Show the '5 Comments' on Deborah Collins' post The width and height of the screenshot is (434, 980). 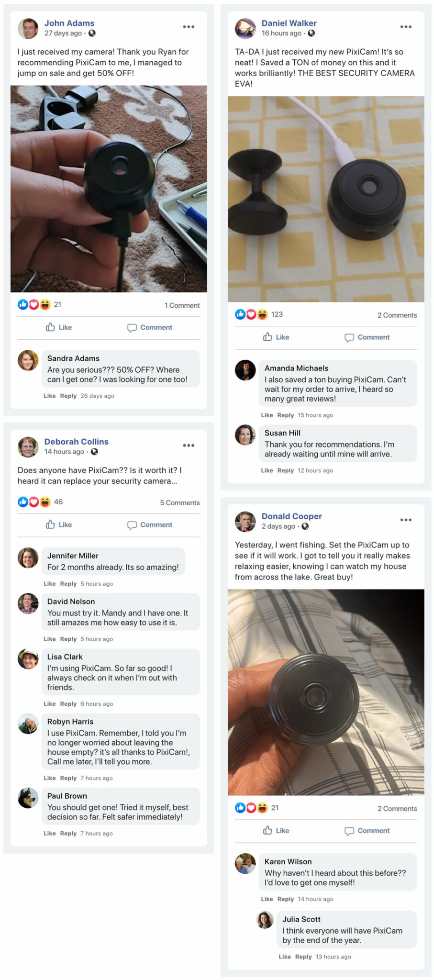coord(180,503)
